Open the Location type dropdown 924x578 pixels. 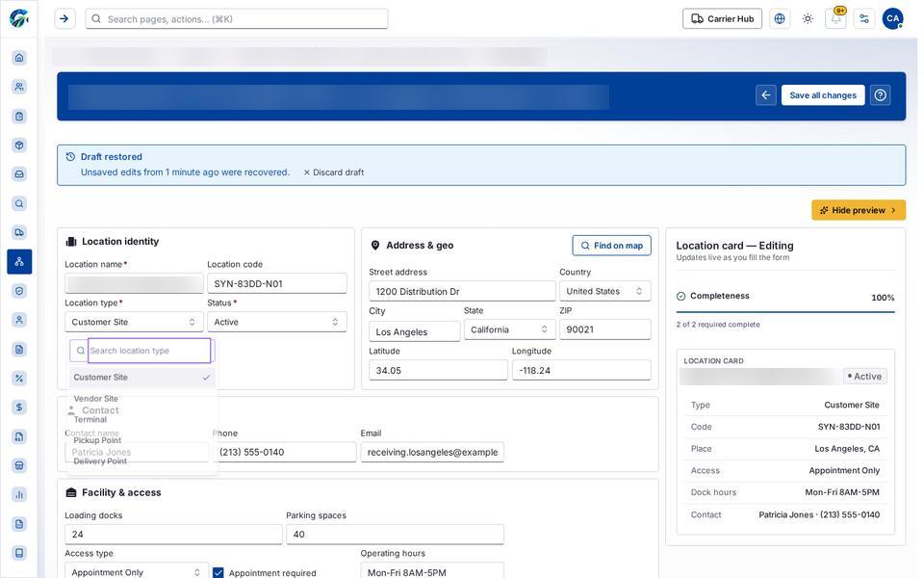[134, 322]
